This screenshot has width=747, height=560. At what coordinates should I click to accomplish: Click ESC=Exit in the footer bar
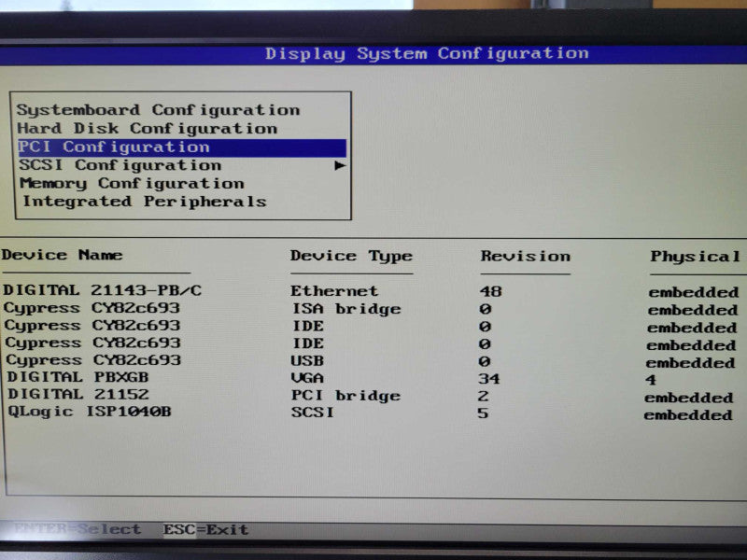pyautogui.click(x=205, y=529)
